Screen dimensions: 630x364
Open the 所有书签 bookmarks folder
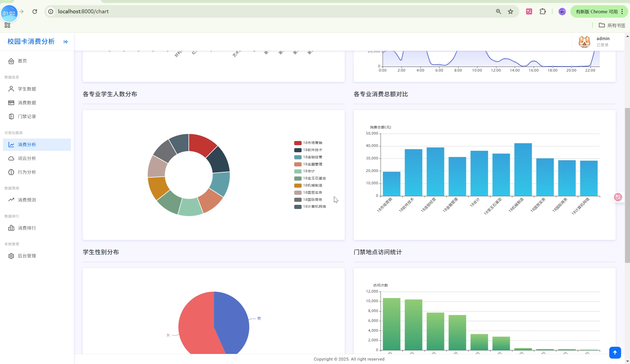(x=612, y=25)
